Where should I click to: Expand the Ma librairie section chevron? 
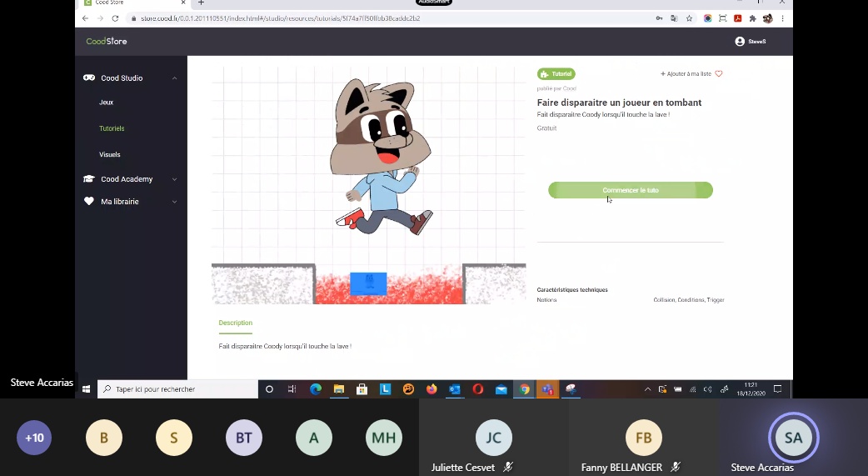click(x=174, y=202)
